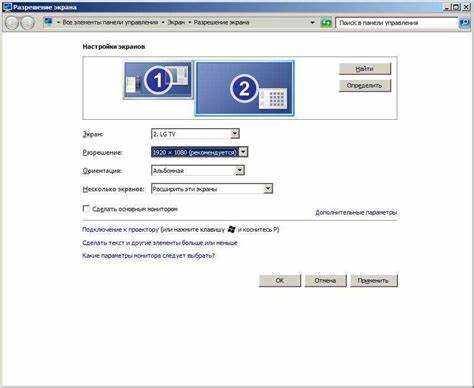
Task: Click the Определить button
Action: click(x=365, y=86)
